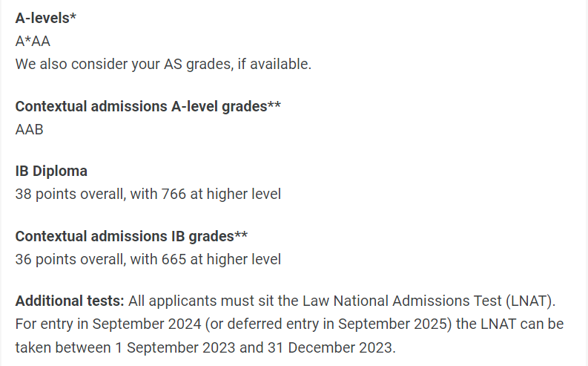Select the A*AA grade text

(33, 42)
